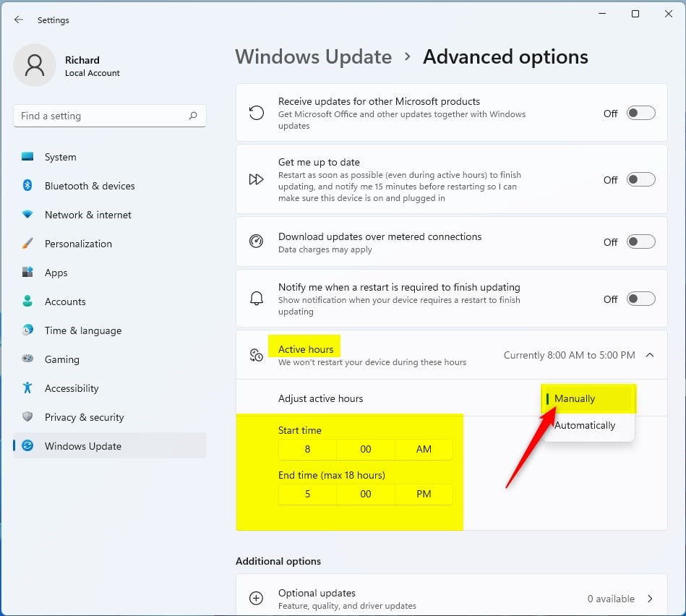Open the Start time AM selector
This screenshot has height=616, width=686.
click(x=424, y=449)
